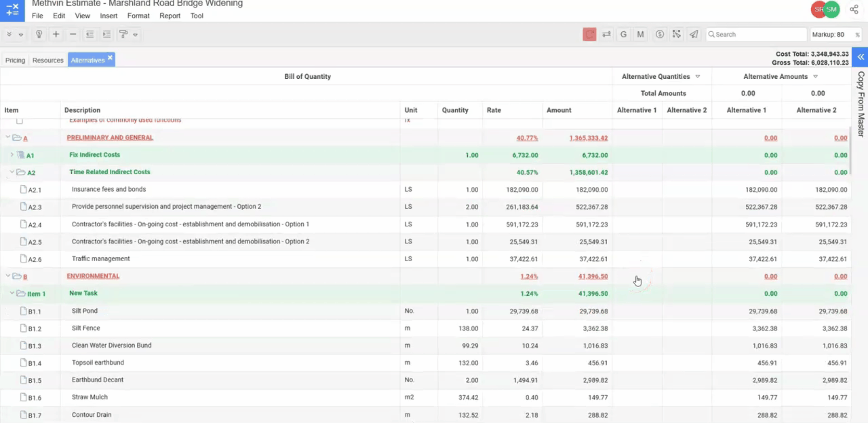Screen dimensions: 868x423
Task: Collapse the A2 Time Related Indirect Costs group
Action: 12,172
